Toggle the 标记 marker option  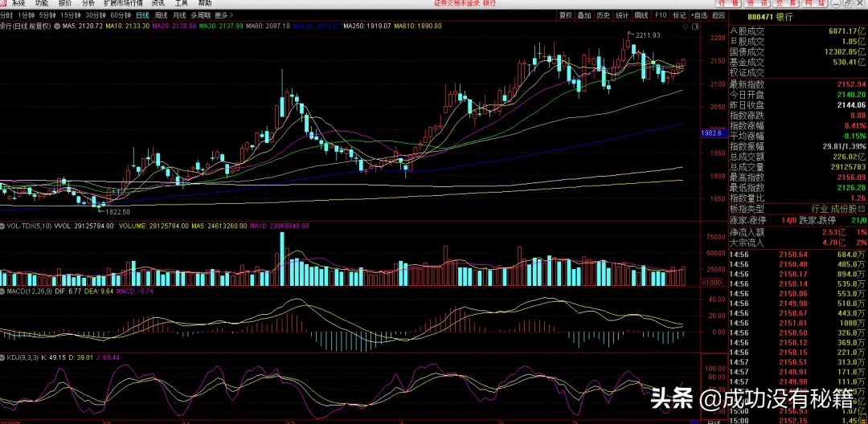[x=679, y=15]
